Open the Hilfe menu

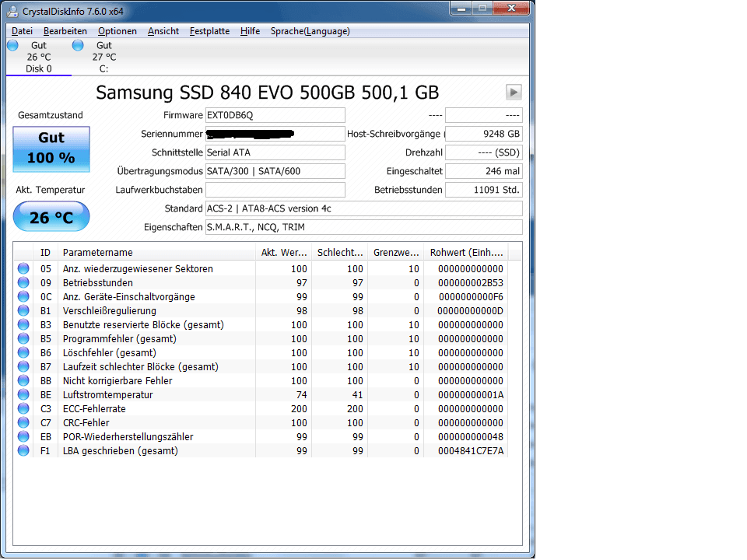pos(250,31)
